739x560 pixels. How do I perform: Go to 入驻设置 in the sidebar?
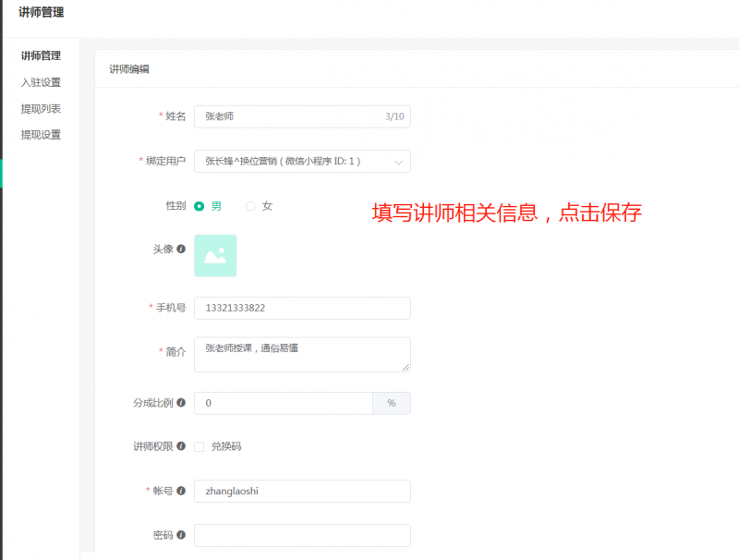41,82
